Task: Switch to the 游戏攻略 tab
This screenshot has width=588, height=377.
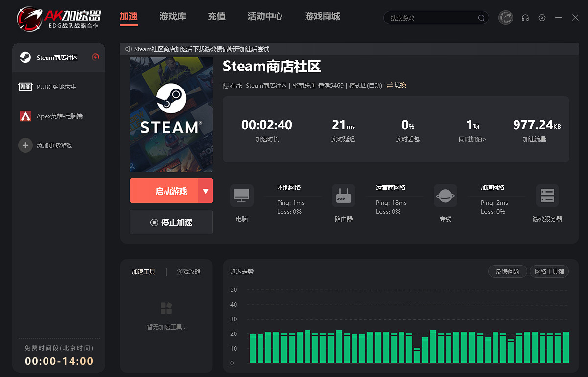Action: [x=188, y=271]
